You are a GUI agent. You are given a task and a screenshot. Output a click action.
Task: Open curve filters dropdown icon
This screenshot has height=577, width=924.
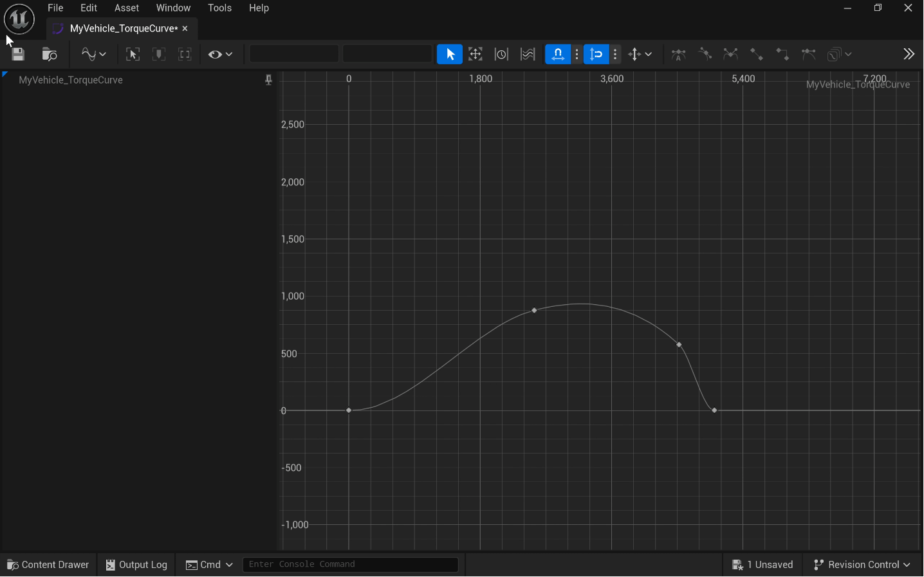(840, 55)
